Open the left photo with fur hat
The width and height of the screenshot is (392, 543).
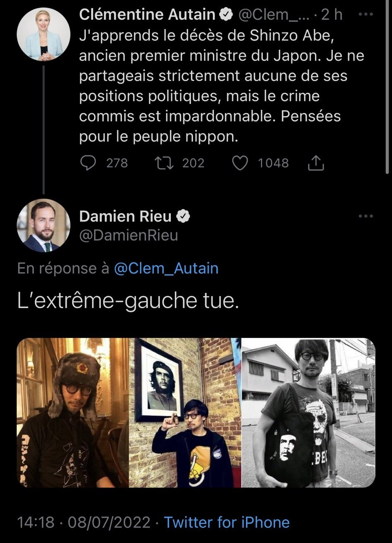(x=73, y=413)
